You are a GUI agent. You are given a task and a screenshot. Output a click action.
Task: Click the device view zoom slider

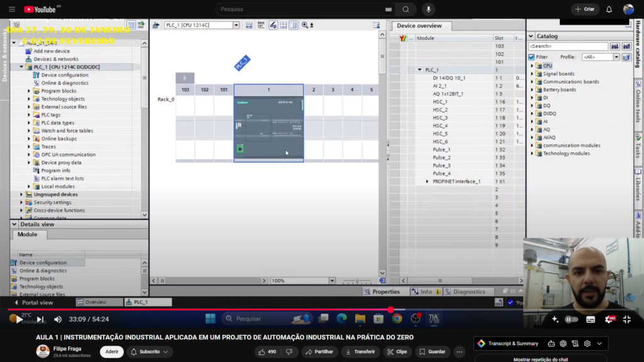(x=357, y=281)
